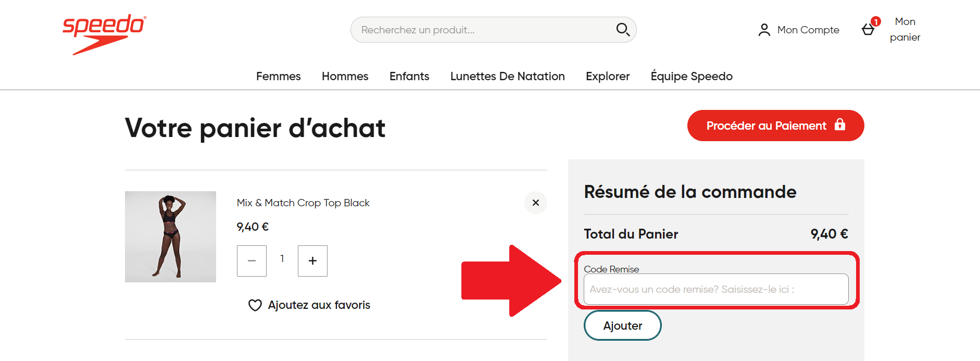Focus the Code Remise input field

716,289
